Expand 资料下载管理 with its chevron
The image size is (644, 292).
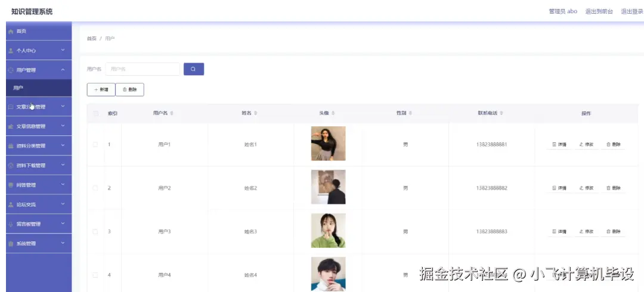pyautogui.click(x=63, y=164)
